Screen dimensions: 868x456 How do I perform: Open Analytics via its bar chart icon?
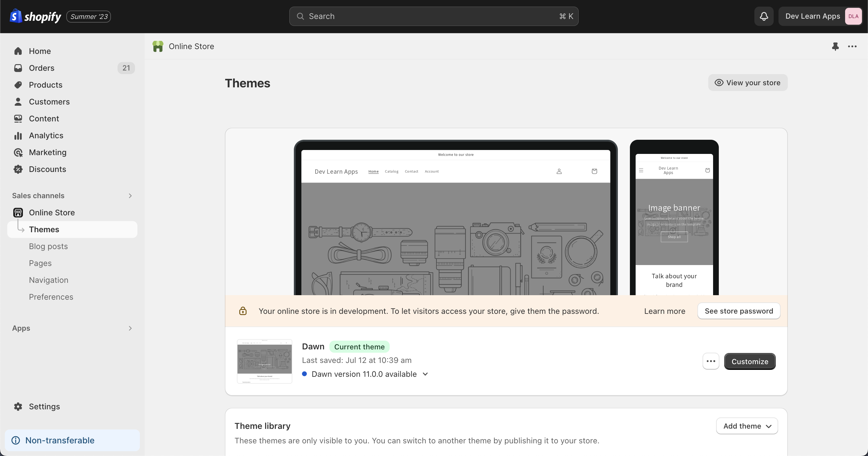(18, 136)
